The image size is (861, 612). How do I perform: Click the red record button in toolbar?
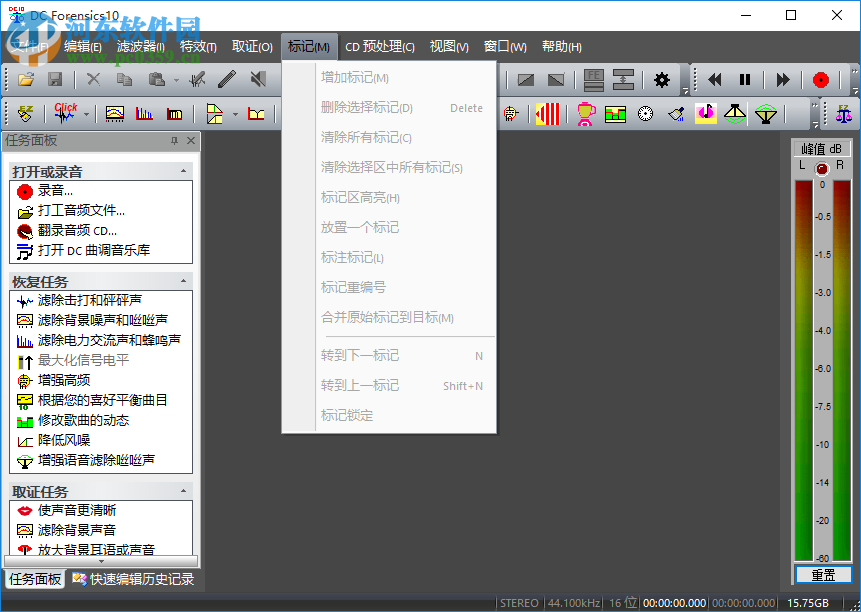click(x=821, y=80)
